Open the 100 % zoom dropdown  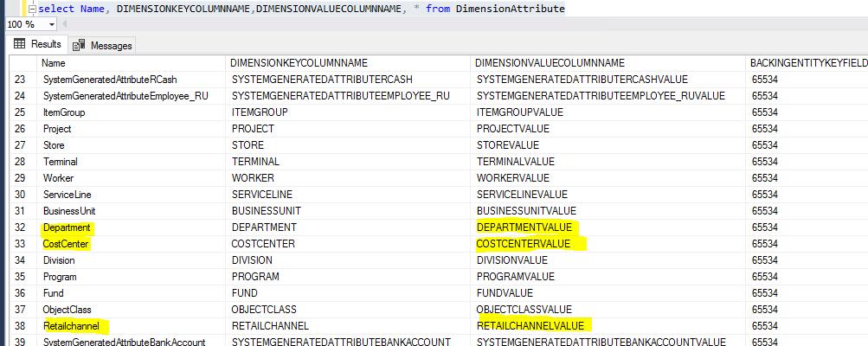[52, 25]
